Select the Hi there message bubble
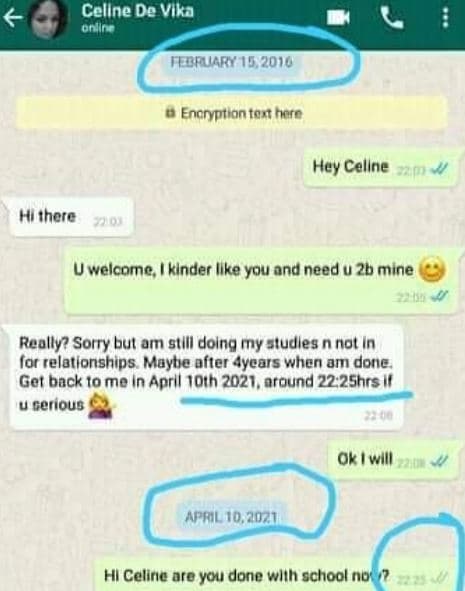The width and height of the screenshot is (465, 591). 70,217
